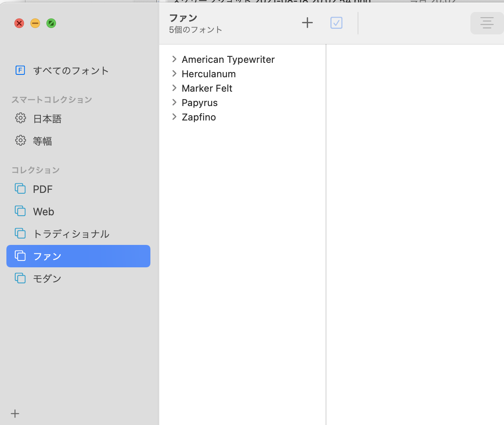Viewport: 504px width, 425px height.
Task: Click the text alignment lines toolbar button
Action: 487,23
